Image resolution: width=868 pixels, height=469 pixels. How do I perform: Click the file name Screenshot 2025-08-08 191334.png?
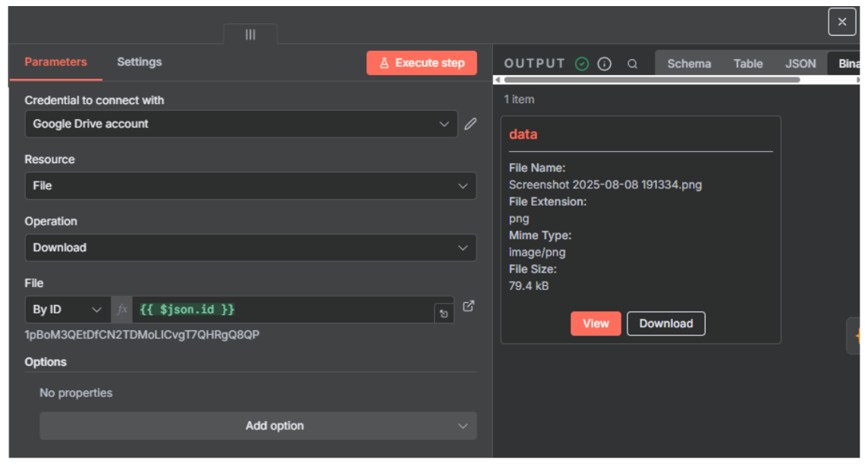[605, 185]
